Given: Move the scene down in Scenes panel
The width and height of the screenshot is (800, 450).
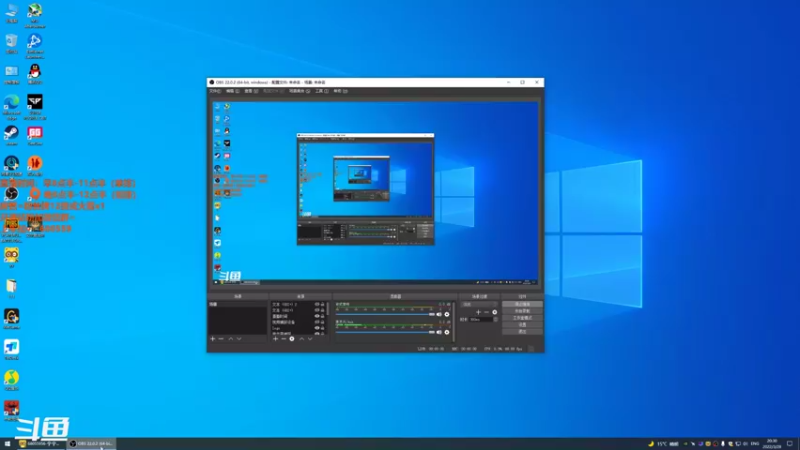Looking at the screenshot, I should (x=239, y=339).
